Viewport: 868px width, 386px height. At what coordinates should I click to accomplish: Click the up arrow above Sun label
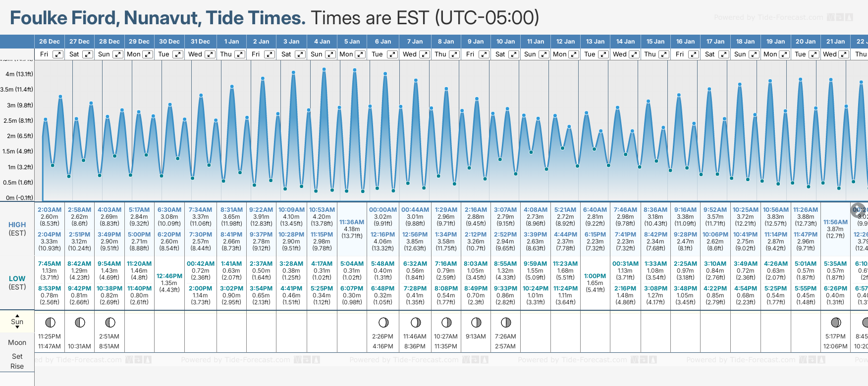17,315
